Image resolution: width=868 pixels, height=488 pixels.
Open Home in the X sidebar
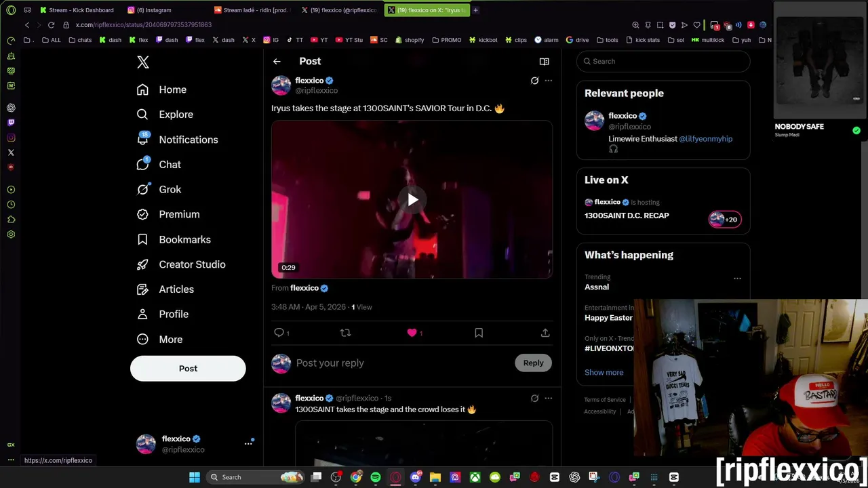161,89
